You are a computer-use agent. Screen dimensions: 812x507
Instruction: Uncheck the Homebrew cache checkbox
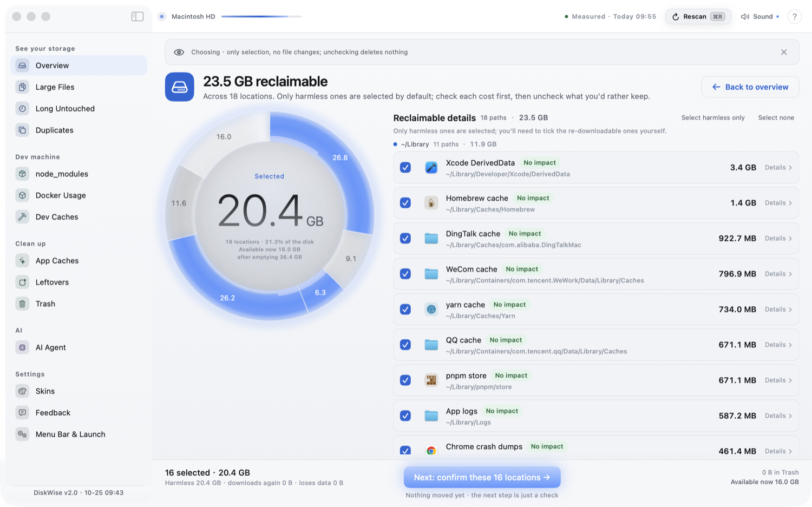405,203
